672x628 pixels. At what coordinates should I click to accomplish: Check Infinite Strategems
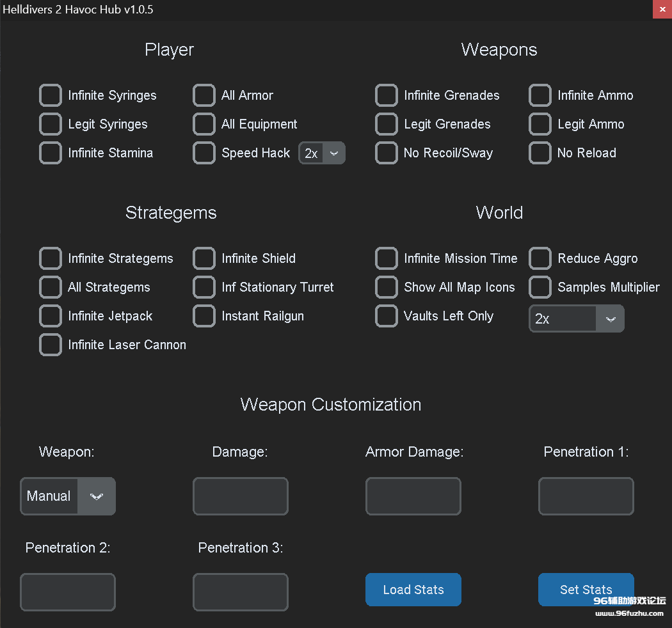coord(51,258)
